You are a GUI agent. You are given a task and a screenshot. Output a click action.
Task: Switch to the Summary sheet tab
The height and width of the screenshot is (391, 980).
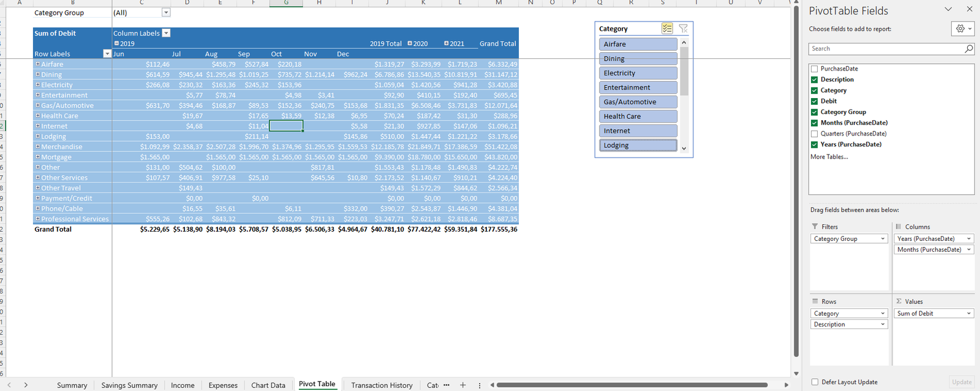point(72,385)
